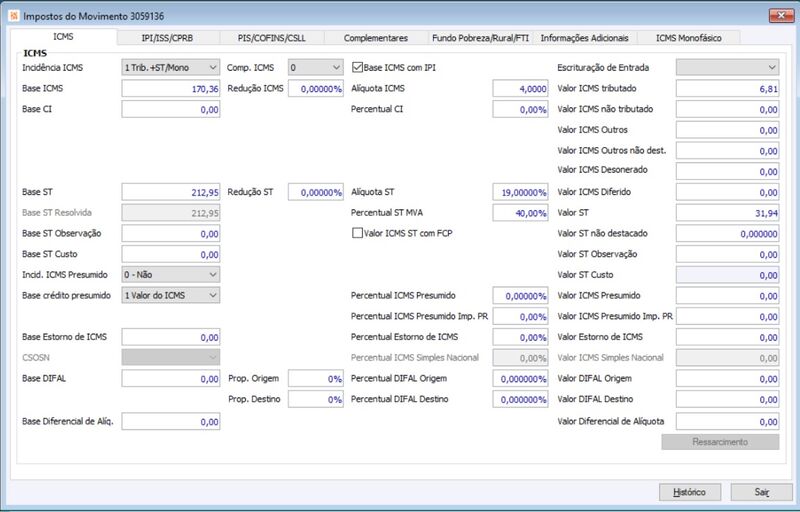Image resolution: width=800 pixels, height=512 pixels.
Task: Click the Valor ST Custo field
Action: tap(728, 275)
